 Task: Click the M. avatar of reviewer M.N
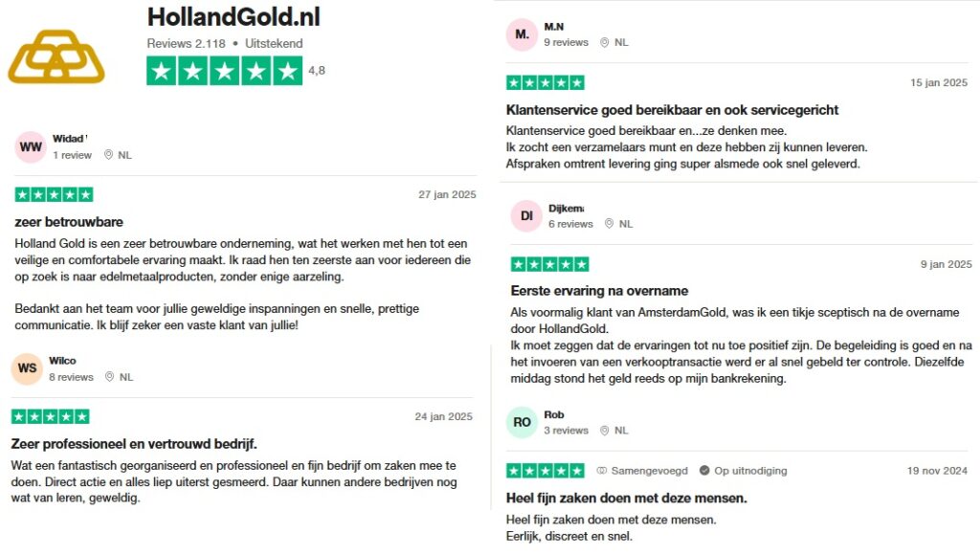[522, 33]
